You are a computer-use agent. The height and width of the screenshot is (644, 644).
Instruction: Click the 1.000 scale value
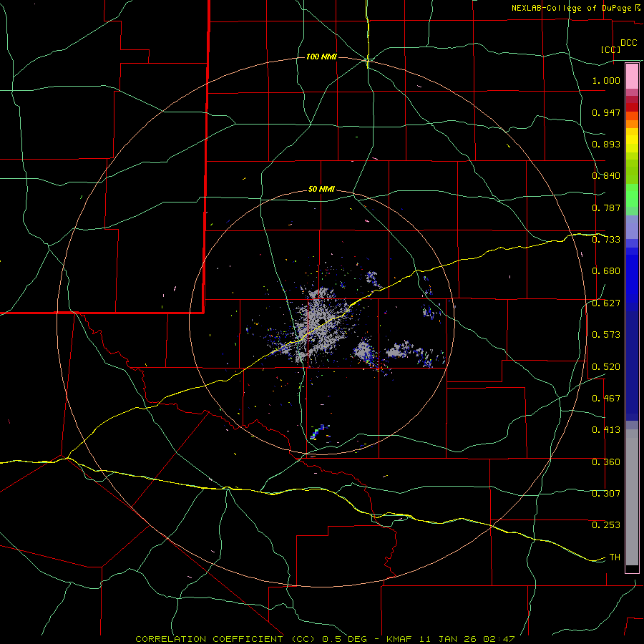(606, 80)
